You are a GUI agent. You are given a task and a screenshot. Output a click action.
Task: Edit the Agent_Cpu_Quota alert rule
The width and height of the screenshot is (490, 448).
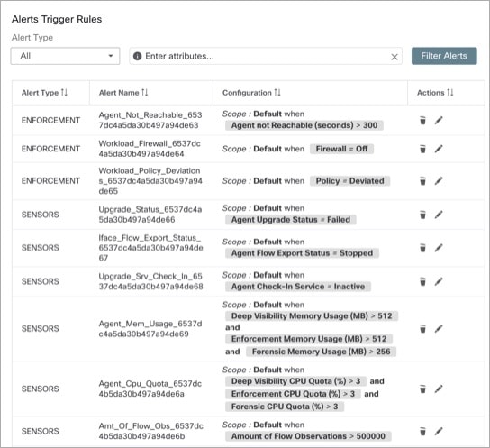coord(439,389)
